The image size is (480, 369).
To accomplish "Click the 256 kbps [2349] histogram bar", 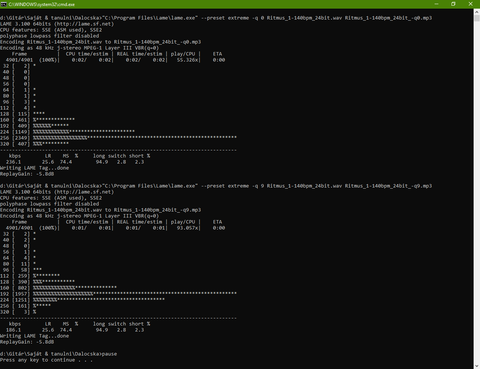I will (x=135, y=137).
